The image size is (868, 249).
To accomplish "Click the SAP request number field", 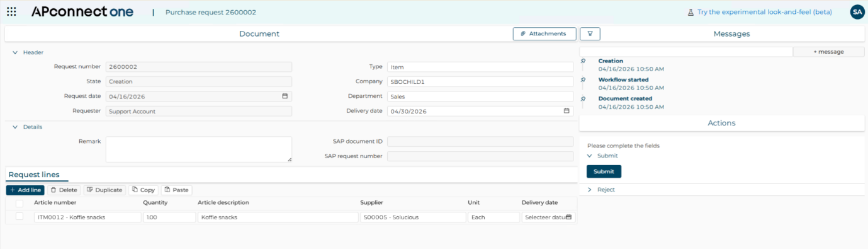I will (480, 156).
